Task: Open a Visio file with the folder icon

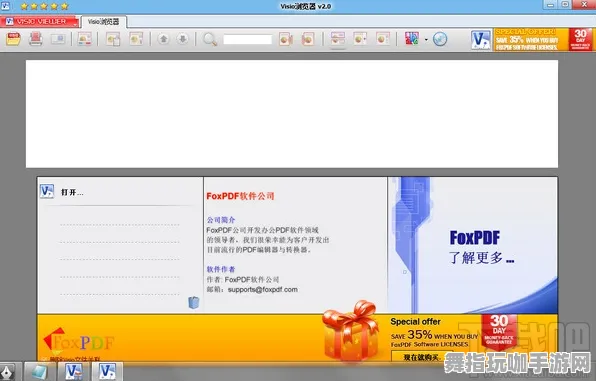Action: click(13, 39)
